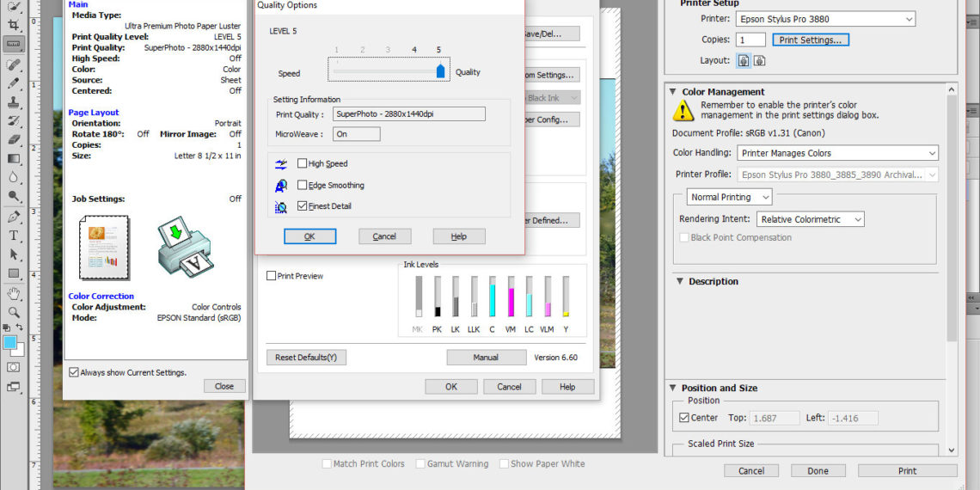The image size is (980, 490).
Task: Toggle the Show Paper White checkbox
Action: (503, 463)
